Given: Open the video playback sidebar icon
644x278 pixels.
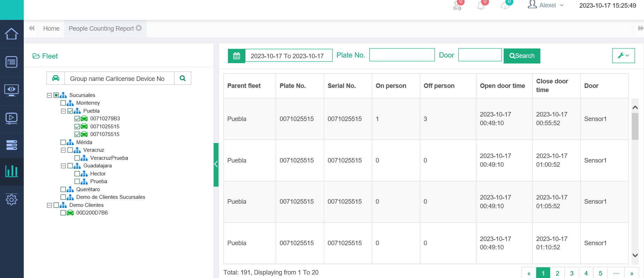Looking at the screenshot, I should (x=12, y=118).
